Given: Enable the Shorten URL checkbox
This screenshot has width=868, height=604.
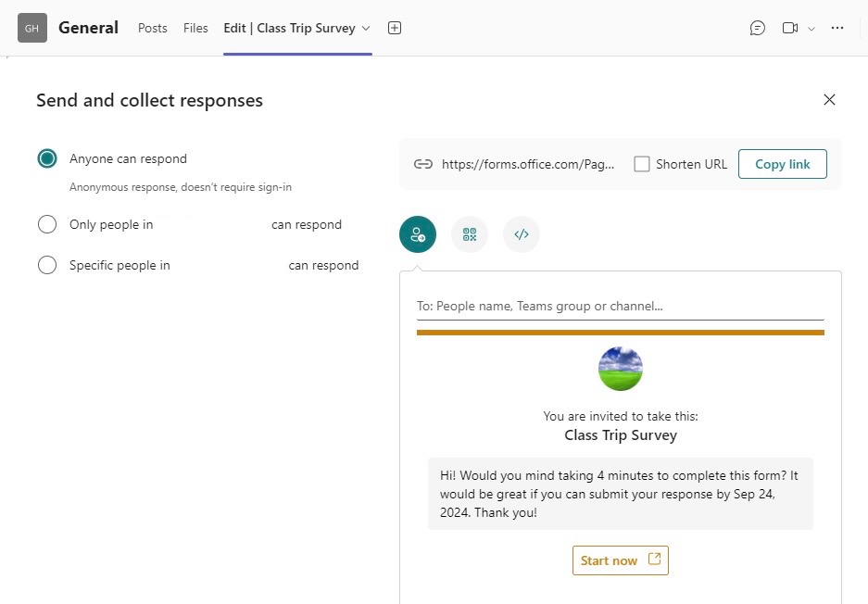Looking at the screenshot, I should [x=642, y=164].
